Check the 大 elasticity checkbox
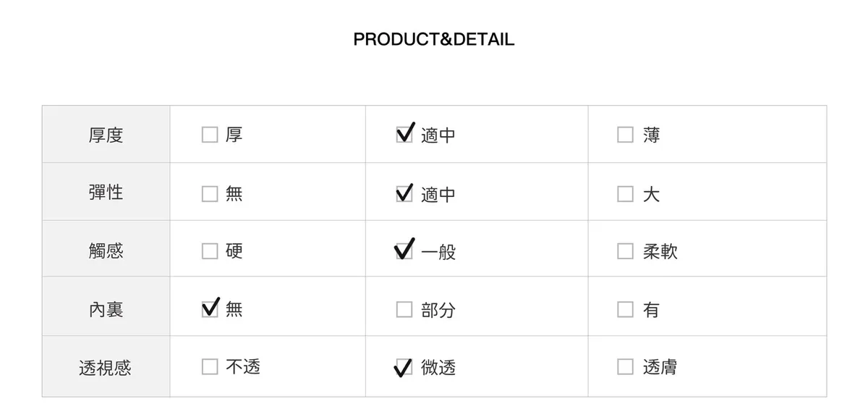The width and height of the screenshot is (868, 417). point(625,194)
